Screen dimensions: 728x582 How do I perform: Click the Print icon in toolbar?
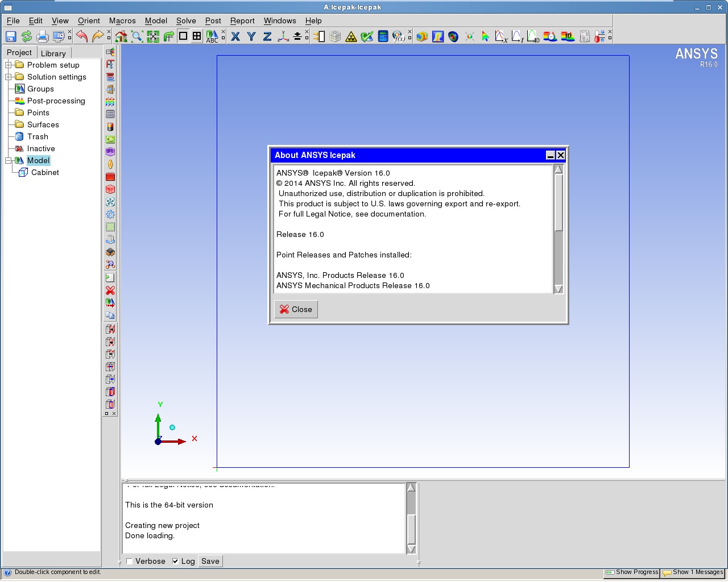42,36
